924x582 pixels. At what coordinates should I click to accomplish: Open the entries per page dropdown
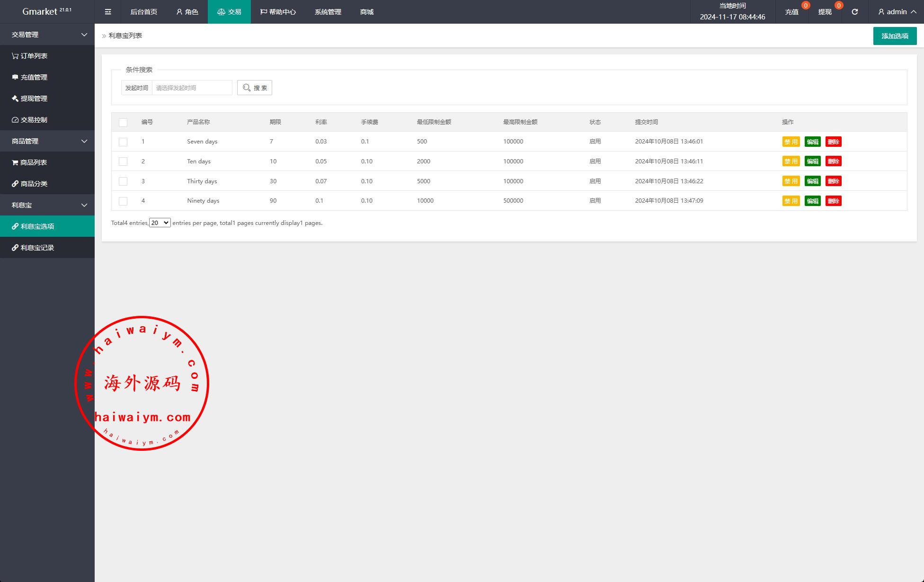pos(160,223)
